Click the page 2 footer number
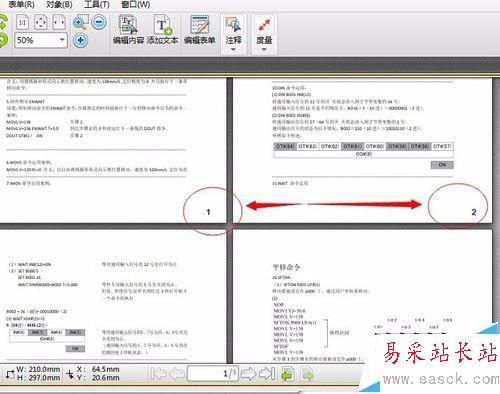Screen dimensions: 500x394 [x=474, y=212]
